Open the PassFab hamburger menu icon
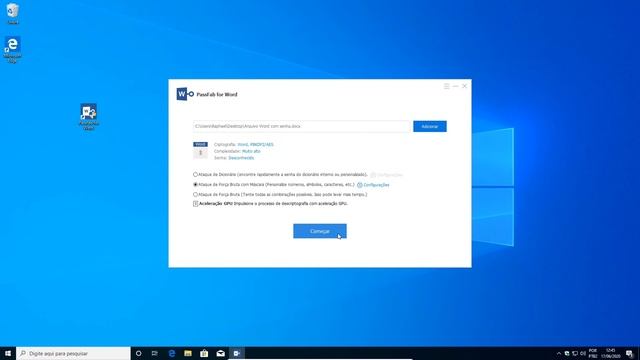The width and height of the screenshot is (640, 360). [x=447, y=86]
